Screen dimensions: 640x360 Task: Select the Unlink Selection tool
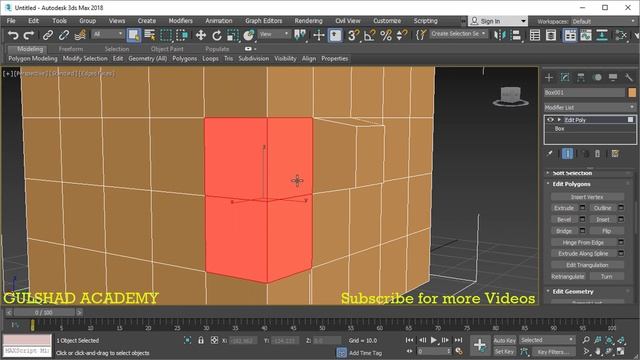(64, 35)
